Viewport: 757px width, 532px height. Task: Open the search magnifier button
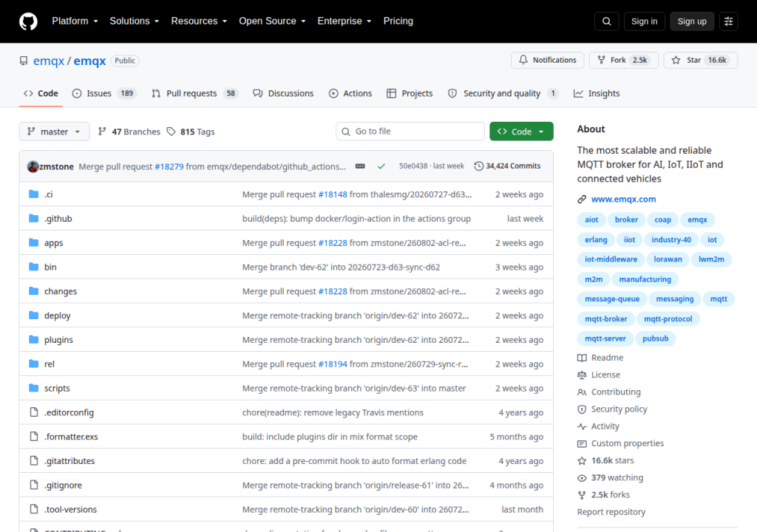606,21
